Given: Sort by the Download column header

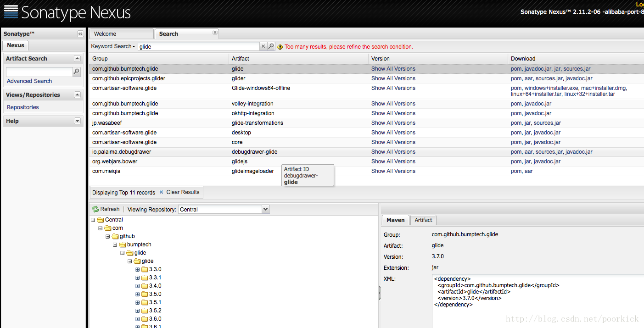Looking at the screenshot, I should coord(576,59).
